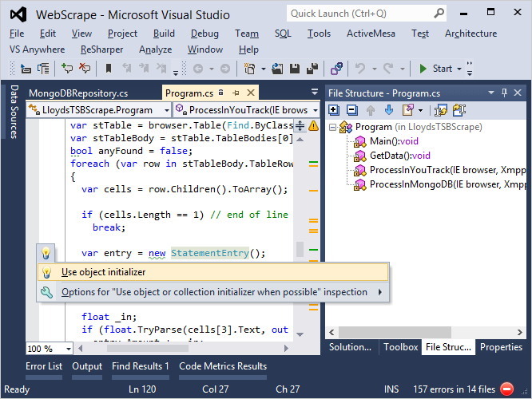Screen dimensions: 532x399
Task: Click the Navigate Forward icon
Action: point(225,69)
